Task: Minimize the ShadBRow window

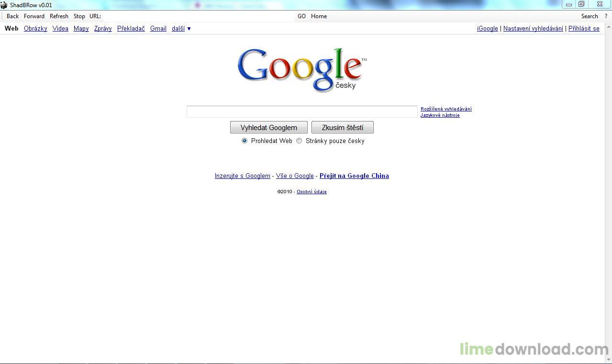Action: (x=569, y=4)
